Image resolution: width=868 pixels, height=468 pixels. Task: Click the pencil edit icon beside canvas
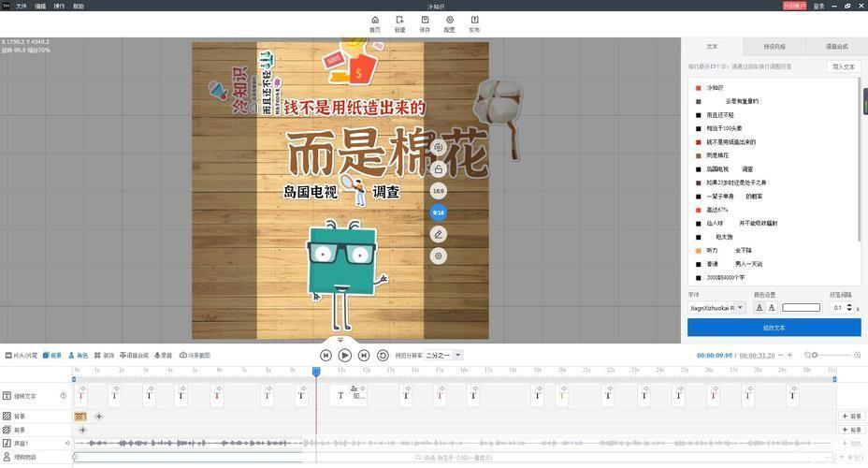coord(439,234)
